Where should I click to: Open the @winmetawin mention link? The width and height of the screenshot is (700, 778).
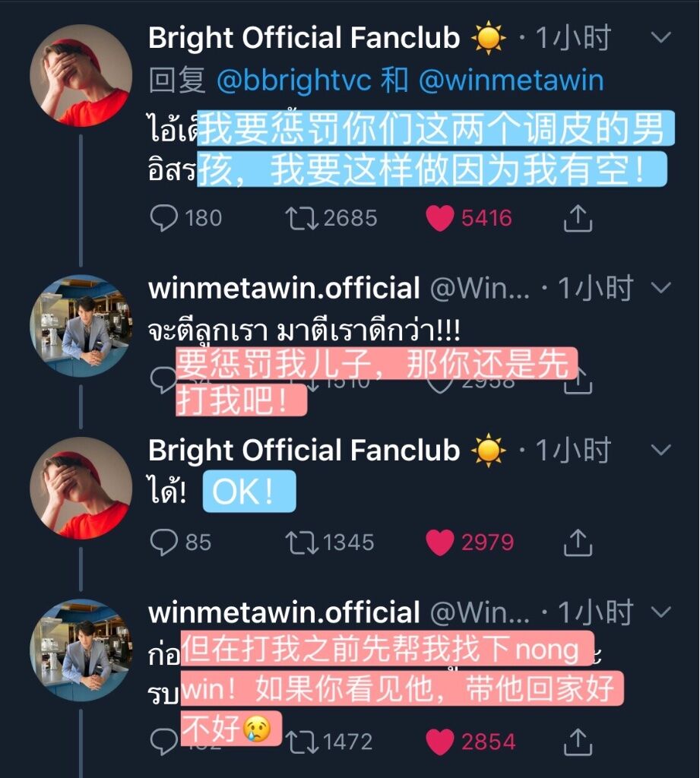(512, 81)
